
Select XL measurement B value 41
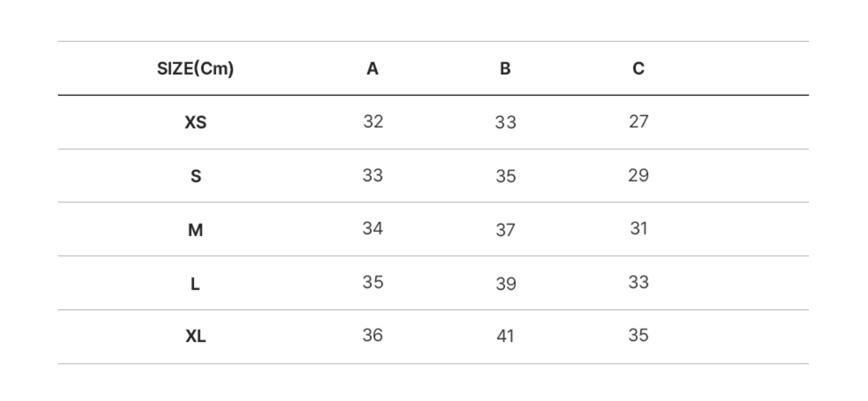(505, 337)
